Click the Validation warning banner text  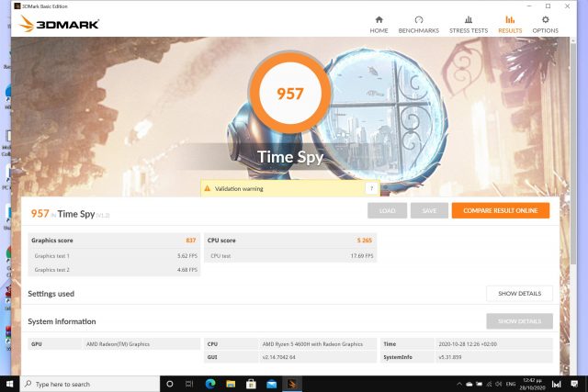click(x=239, y=189)
